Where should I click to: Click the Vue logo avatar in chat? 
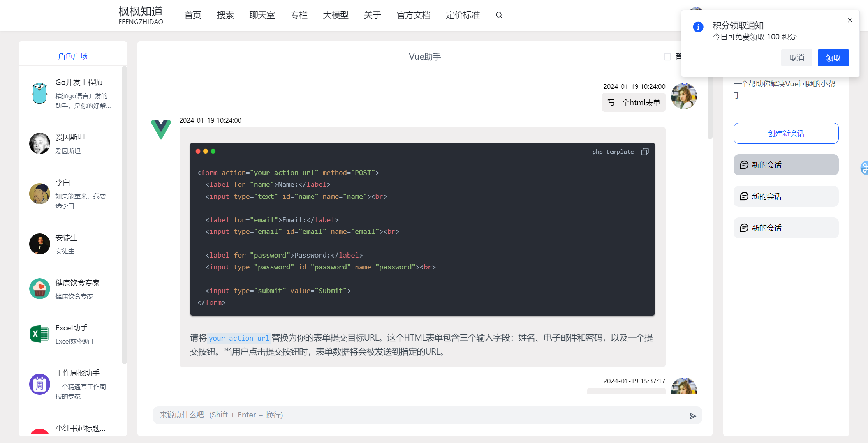[x=161, y=129]
